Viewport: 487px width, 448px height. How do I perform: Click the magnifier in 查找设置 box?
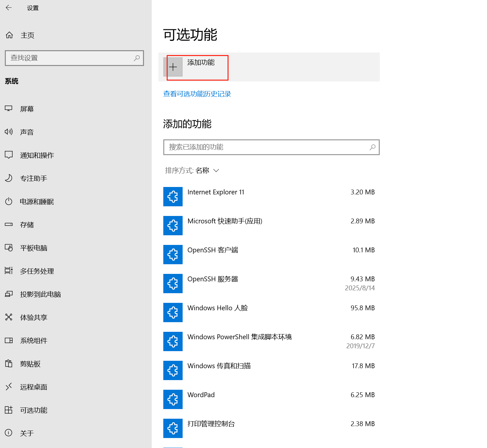pos(137,58)
